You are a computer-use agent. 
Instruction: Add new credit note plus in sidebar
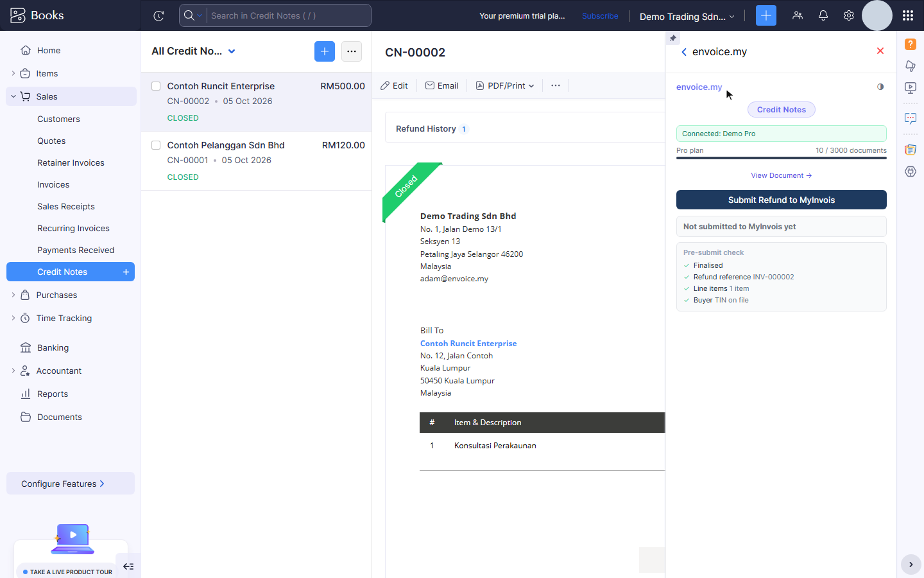[x=126, y=272]
